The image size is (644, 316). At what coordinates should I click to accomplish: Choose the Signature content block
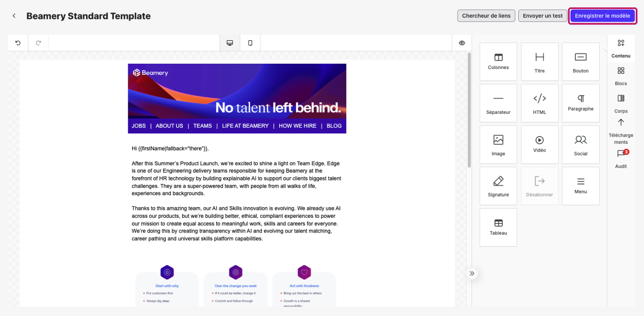tap(498, 186)
